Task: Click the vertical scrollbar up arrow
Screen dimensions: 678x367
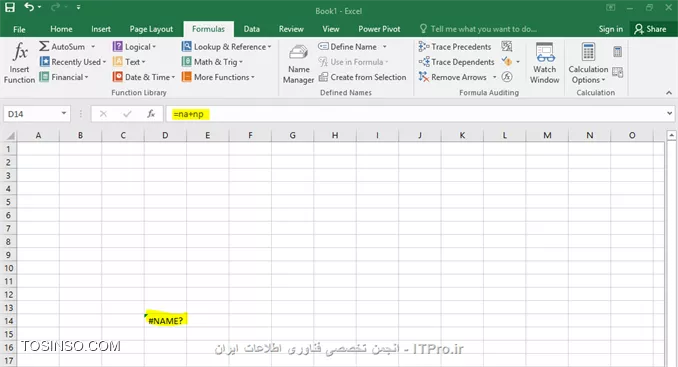Action: tap(671, 135)
